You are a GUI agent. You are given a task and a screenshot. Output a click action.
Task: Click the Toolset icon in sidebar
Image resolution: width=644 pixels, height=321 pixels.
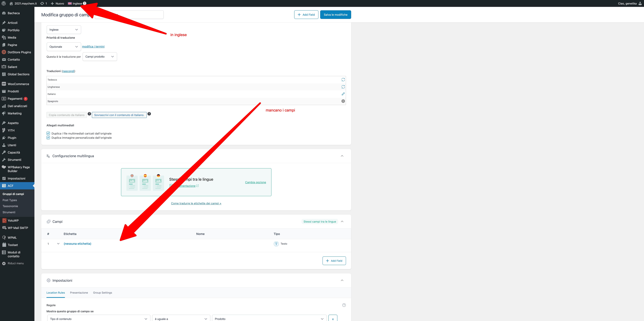(x=4, y=245)
